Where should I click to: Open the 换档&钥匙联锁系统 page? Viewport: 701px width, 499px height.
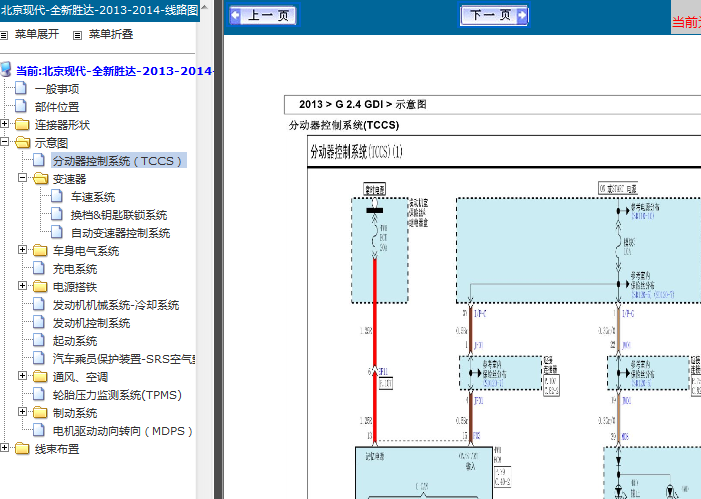coord(119,215)
